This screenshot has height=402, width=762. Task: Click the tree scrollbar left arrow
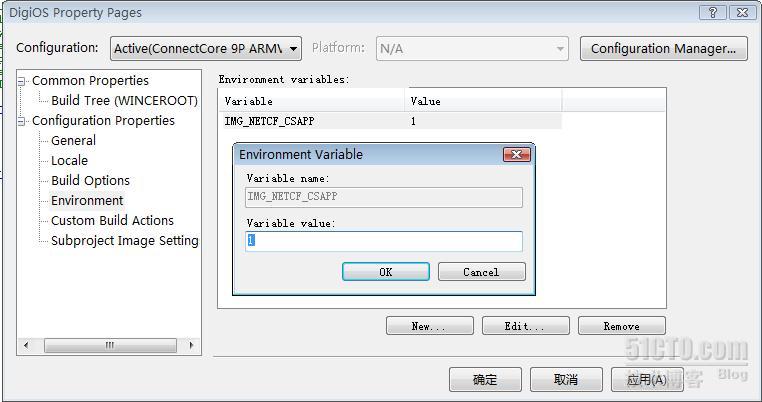[26, 345]
